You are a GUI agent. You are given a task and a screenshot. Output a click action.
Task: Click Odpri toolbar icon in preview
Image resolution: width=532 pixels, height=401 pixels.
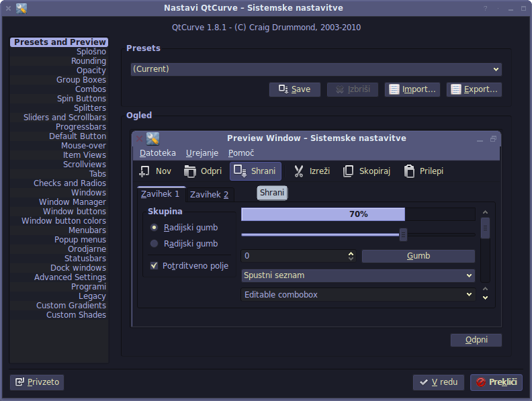(x=190, y=171)
